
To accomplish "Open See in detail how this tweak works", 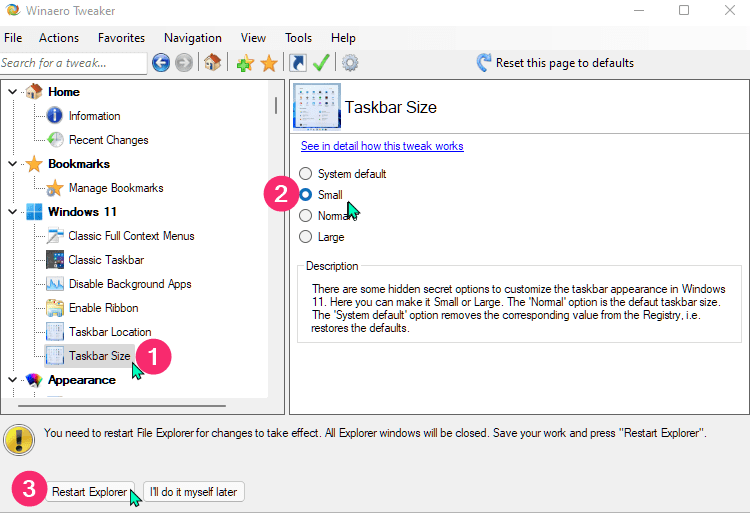I will click(382, 146).
